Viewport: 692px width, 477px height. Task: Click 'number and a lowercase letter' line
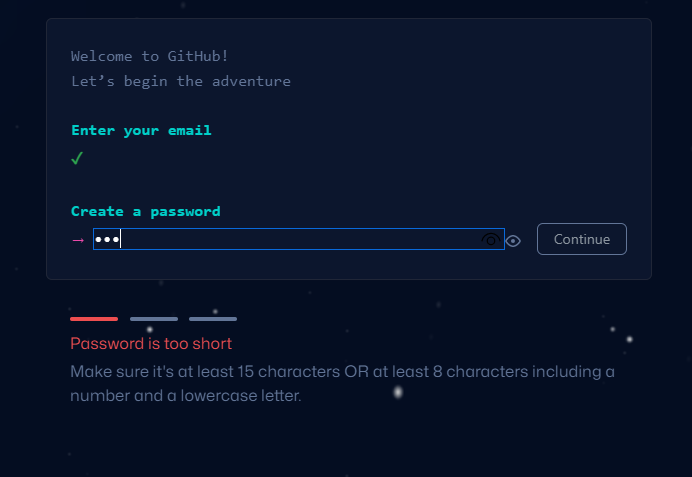click(185, 396)
